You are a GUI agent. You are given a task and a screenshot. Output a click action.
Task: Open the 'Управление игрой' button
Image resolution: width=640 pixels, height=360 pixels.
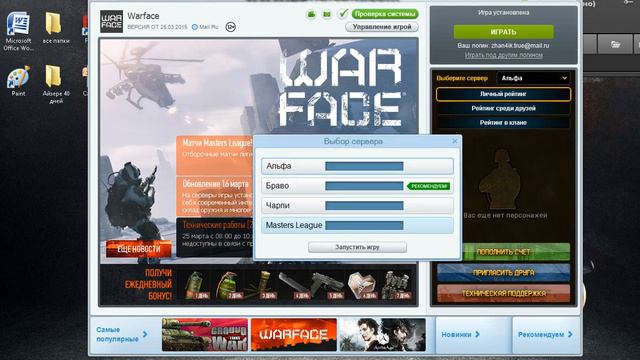click(382, 27)
